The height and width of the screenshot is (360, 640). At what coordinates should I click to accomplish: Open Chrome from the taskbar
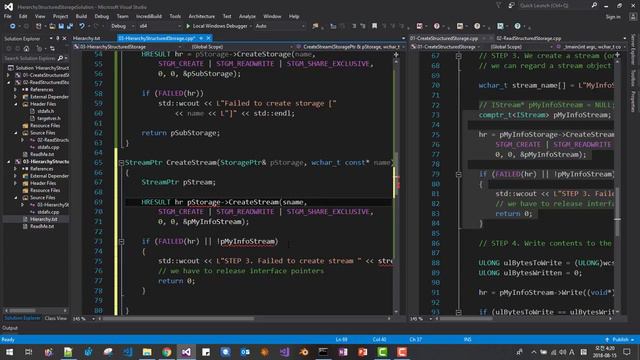click(167, 352)
